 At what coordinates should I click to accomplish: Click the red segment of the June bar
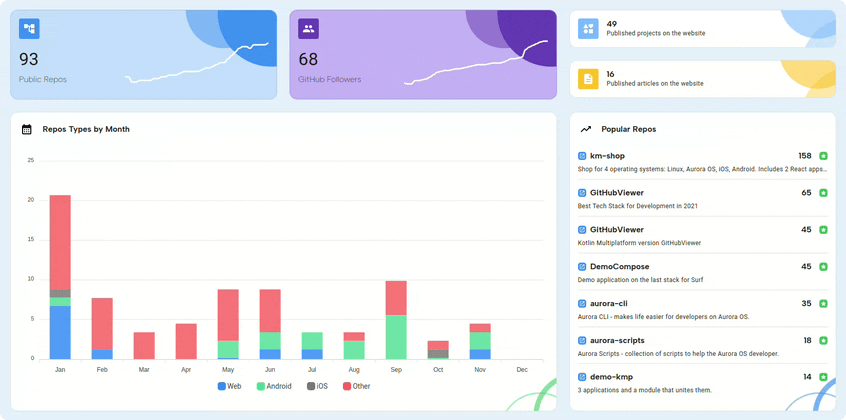pos(270,311)
